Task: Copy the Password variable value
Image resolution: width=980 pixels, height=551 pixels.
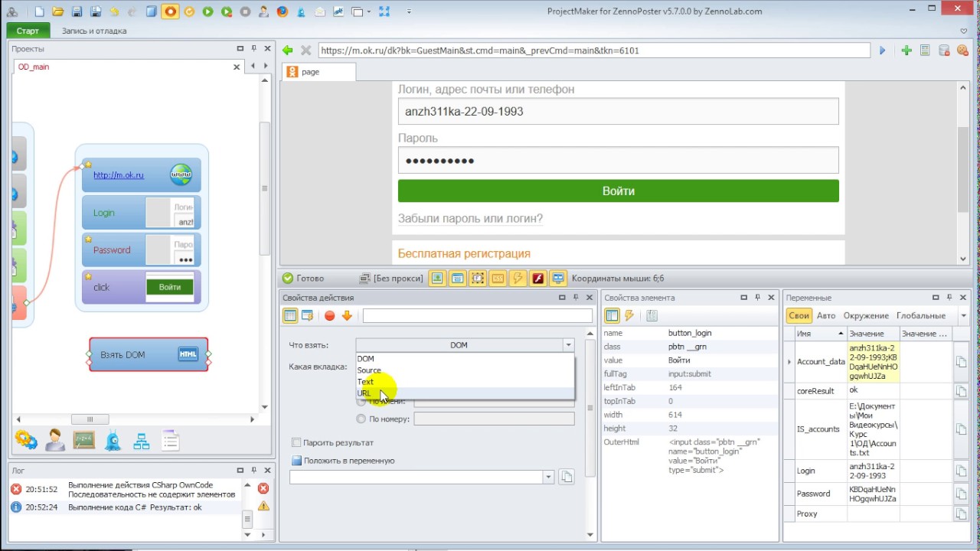Action: click(961, 494)
